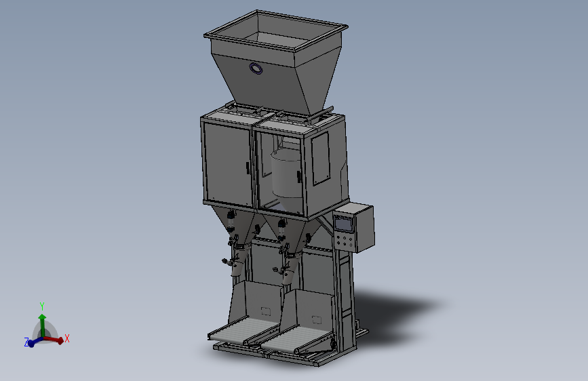Image resolution: width=588 pixels, height=381 pixels.
Task: Select the right roller conveyor at the base
Action: coord(296,340)
